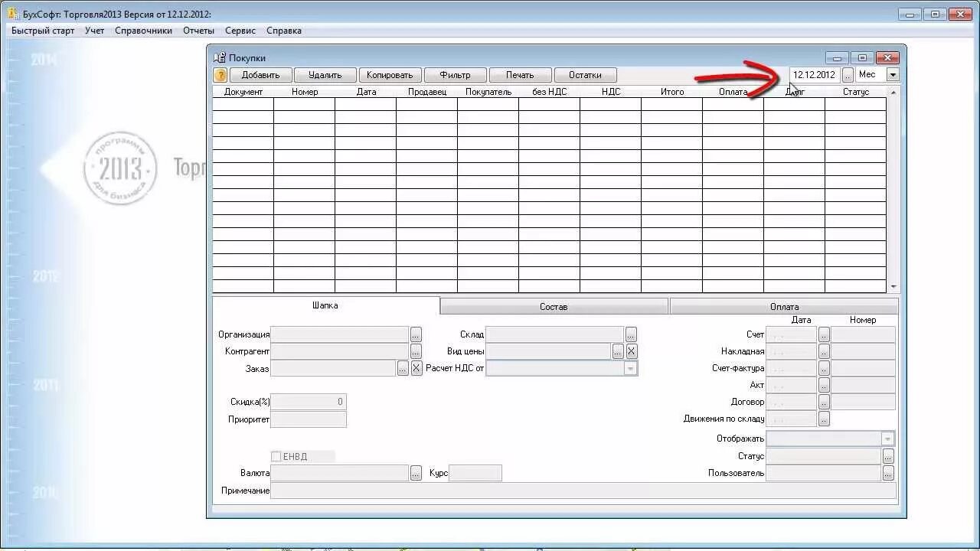Click the БухСофт application title icon
Image resolution: width=980 pixels, height=551 pixels.
click(x=13, y=14)
